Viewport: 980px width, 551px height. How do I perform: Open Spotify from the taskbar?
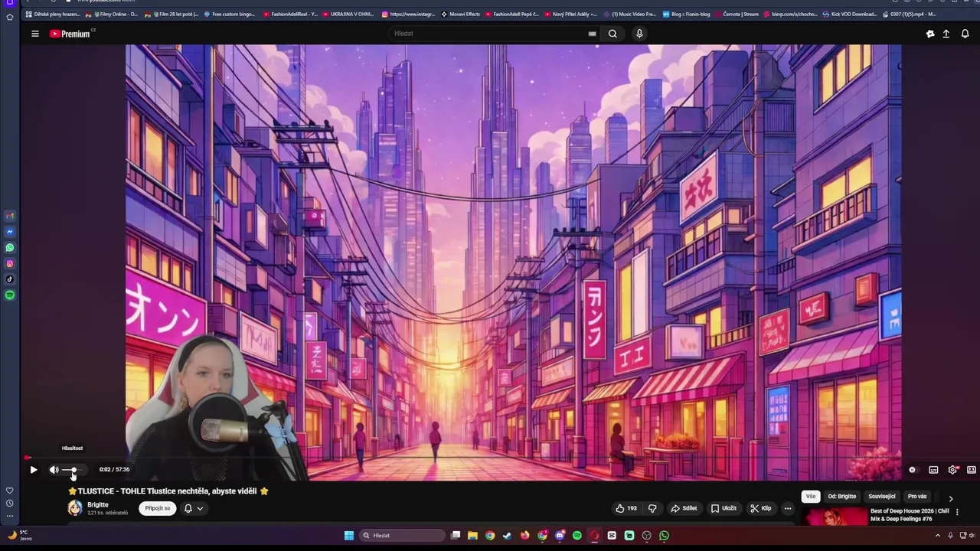[x=577, y=536]
